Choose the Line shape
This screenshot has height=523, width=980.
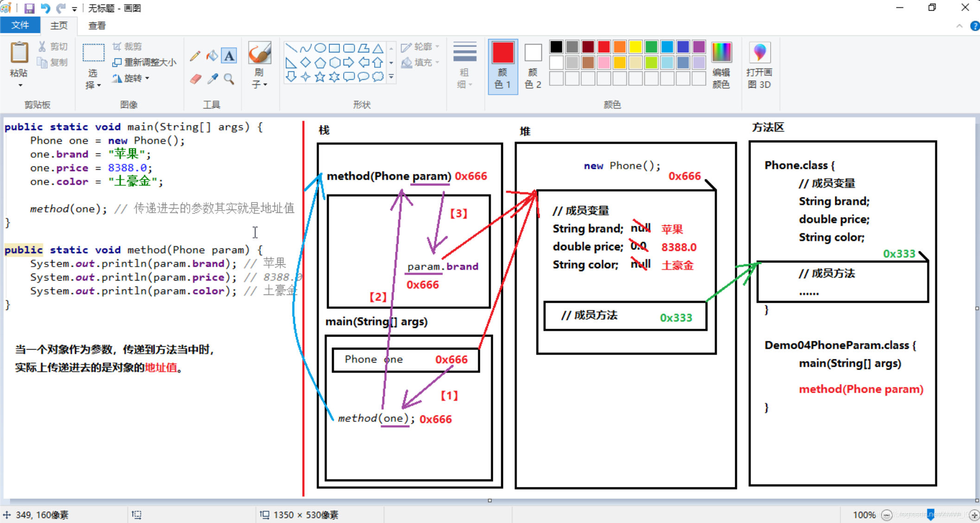(x=291, y=48)
